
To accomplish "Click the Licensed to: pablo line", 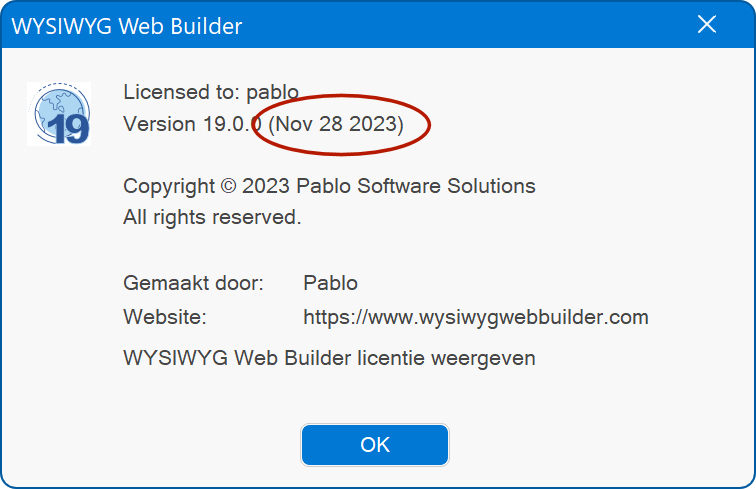I will pyautogui.click(x=211, y=92).
